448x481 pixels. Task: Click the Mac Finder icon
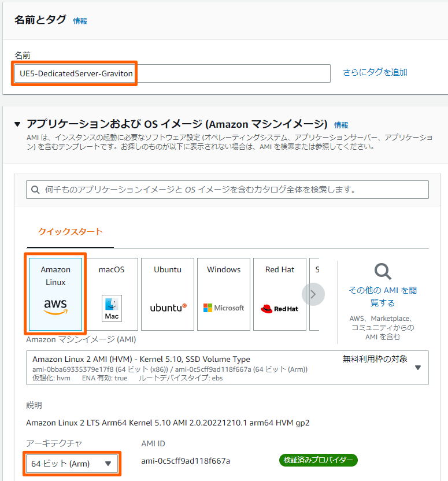point(112,308)
